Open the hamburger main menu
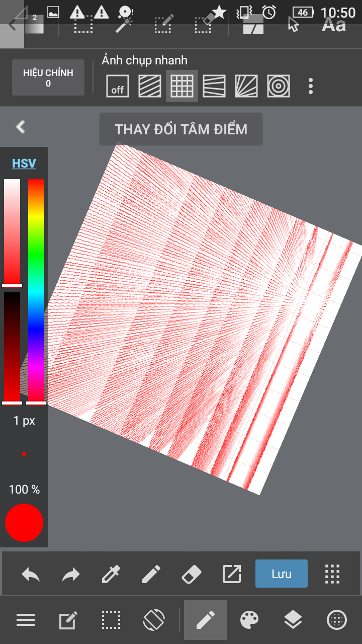The width and height of the screenshot is (362, 644). [x=26, y=620]
